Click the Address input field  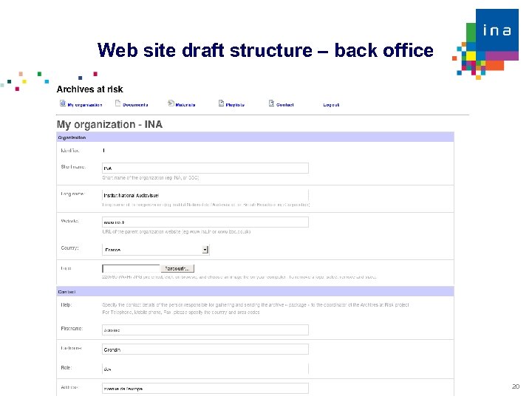tap(205, 389)
